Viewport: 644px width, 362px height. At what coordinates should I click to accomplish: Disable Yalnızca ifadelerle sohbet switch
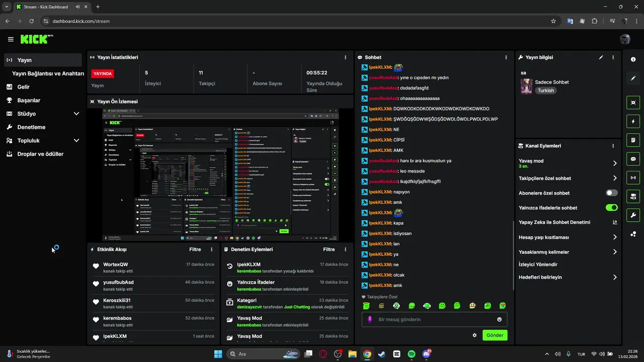[x=612, y=208]
